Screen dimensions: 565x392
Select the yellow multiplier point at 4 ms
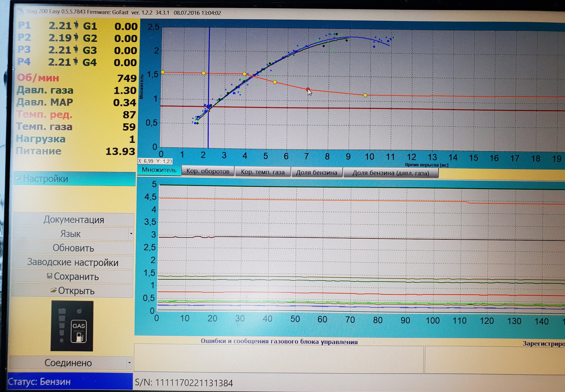tap(245, 74)
